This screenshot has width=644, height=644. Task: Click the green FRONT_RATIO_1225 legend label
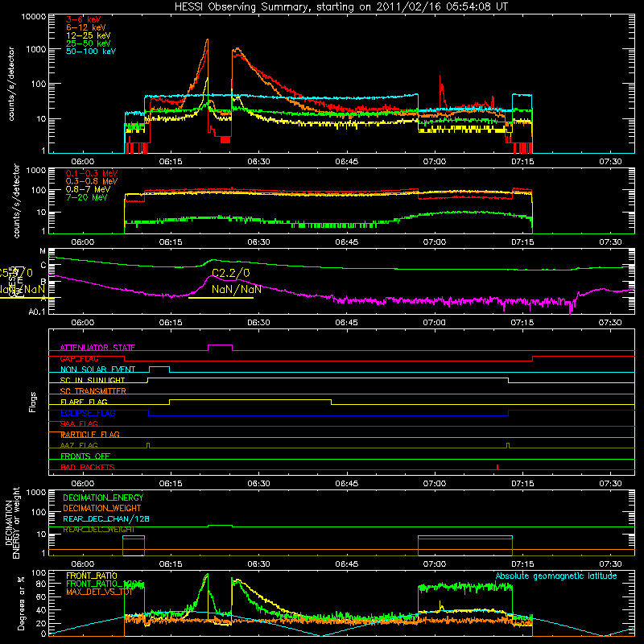(105, 584)
